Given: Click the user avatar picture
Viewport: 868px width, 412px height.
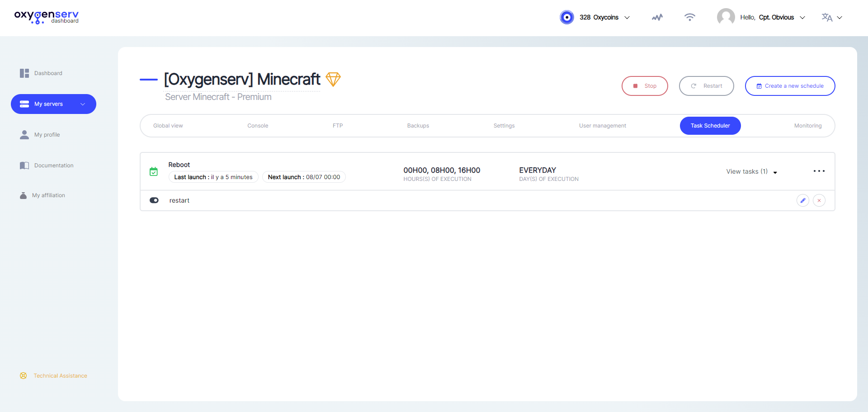Looking at the screenshot, I should click(x=726, y=17).
